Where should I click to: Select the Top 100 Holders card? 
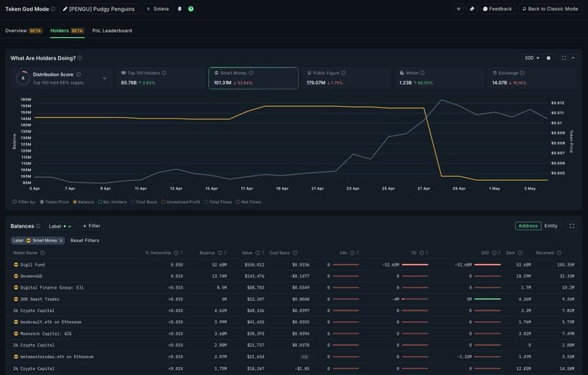[160, 78]
